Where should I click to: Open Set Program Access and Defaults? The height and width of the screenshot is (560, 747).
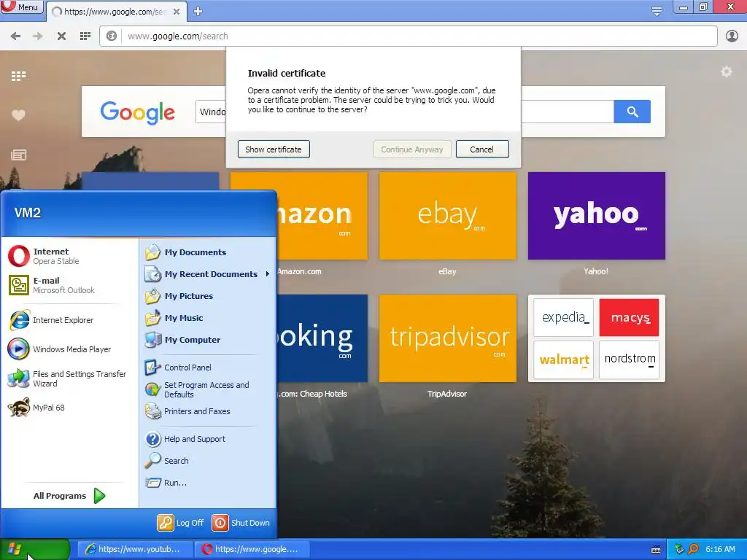pos(208,389)
